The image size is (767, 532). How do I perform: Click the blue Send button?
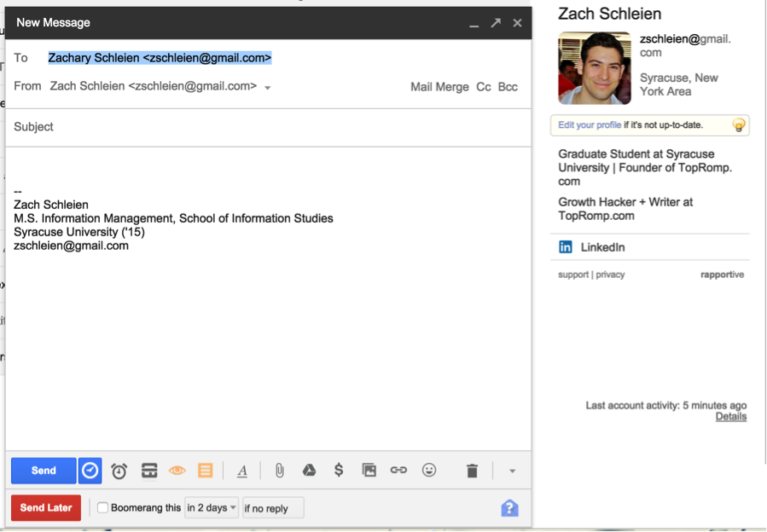(x=44, y=471)
